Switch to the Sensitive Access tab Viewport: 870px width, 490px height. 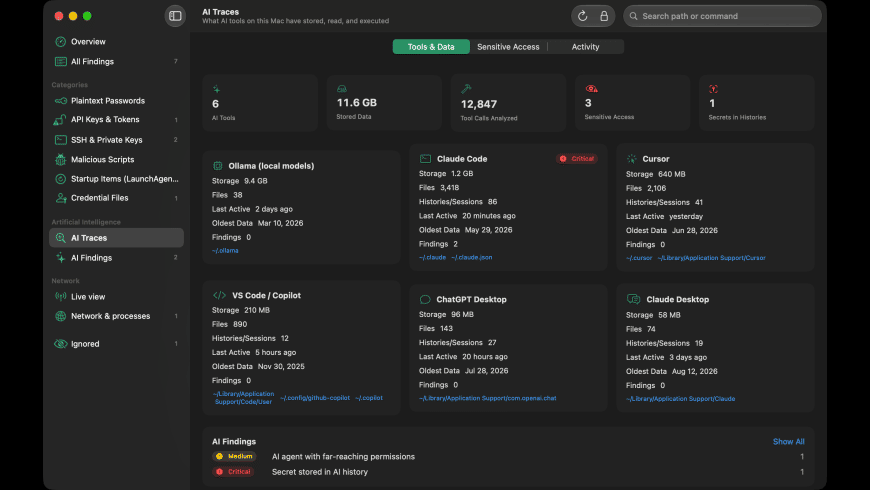(x=508, y=47)
